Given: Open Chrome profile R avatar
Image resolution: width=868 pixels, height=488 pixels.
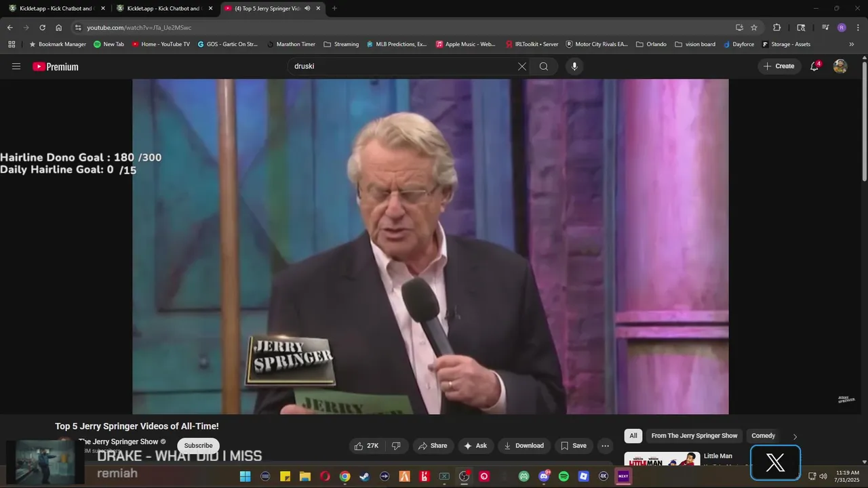Looking at the screenshot, I should 842,28.
